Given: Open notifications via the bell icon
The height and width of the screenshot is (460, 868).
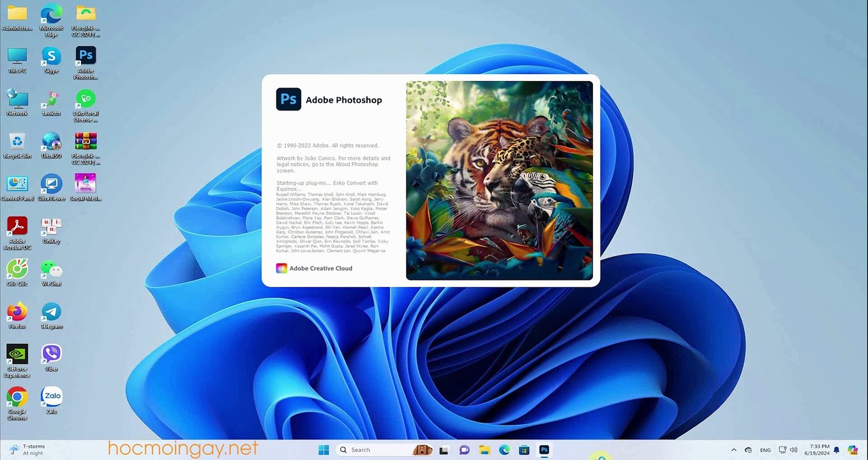Looking at the screenshot, I should [836, 450].
